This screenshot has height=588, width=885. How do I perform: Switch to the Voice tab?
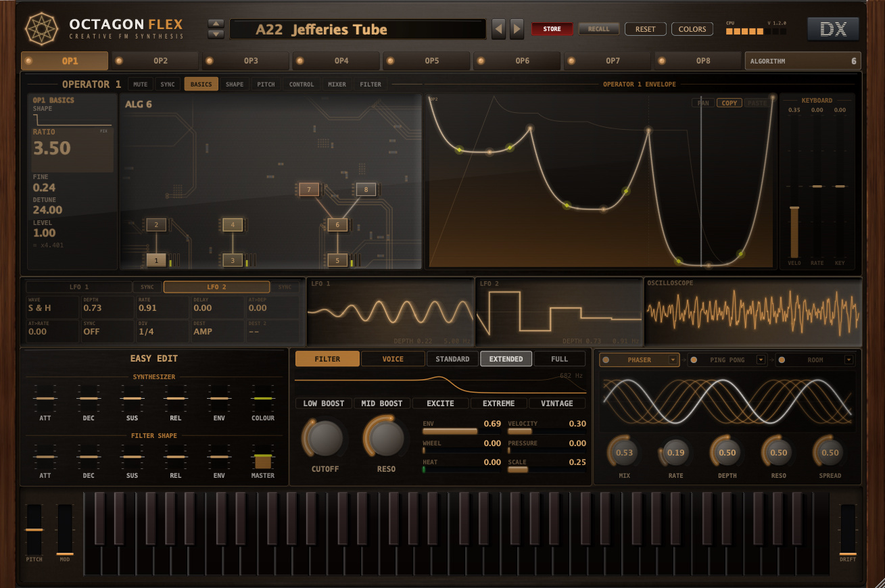tap(393, 359)
